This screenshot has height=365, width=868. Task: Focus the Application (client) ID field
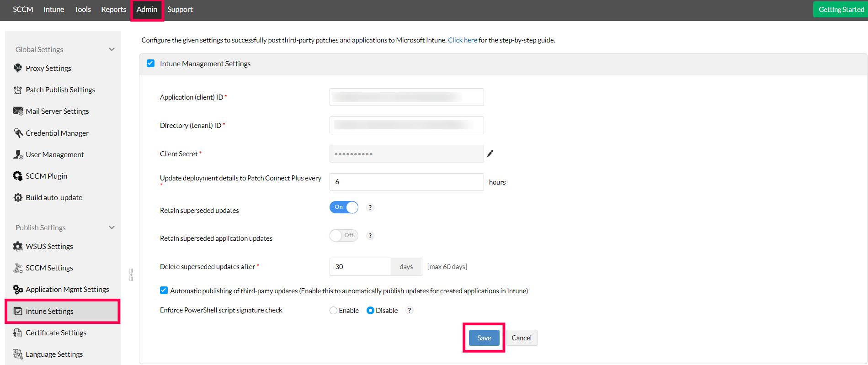406,97
